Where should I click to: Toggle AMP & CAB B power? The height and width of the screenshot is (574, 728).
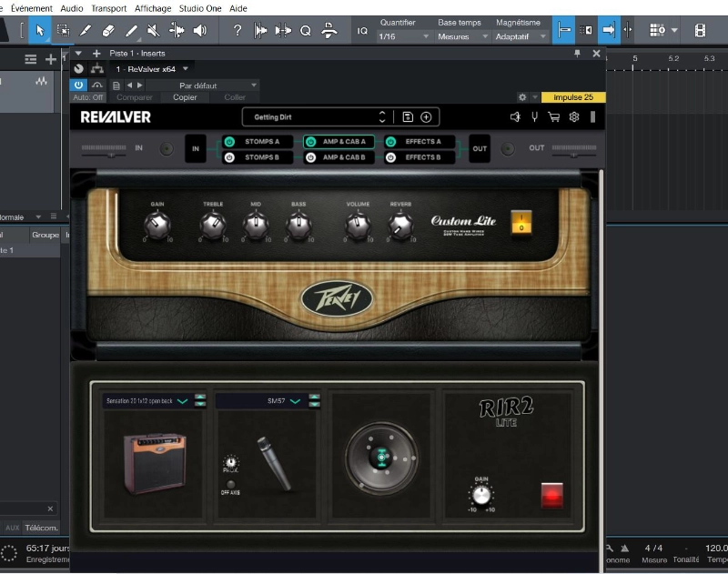310,157
